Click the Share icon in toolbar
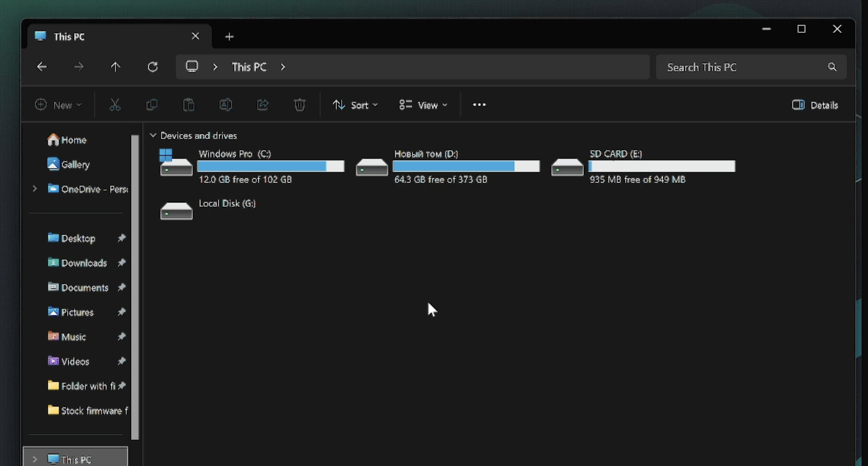 coord(263,105)
